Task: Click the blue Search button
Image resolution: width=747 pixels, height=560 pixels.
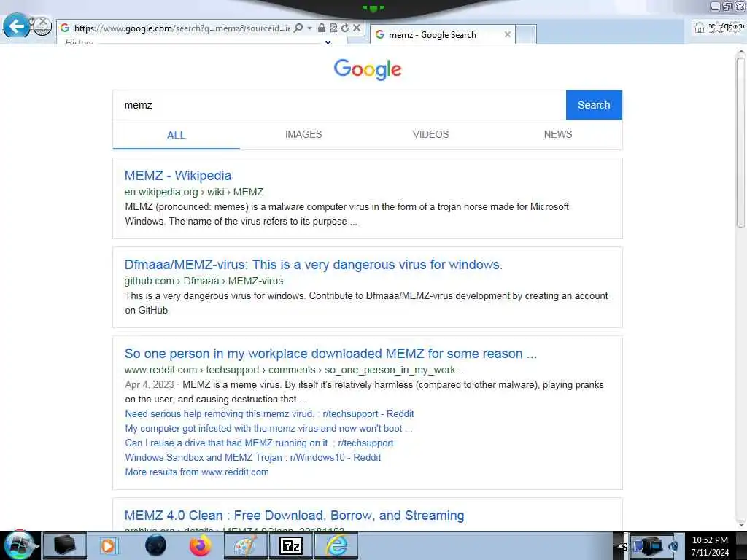Action: click(x=594, y=105)
